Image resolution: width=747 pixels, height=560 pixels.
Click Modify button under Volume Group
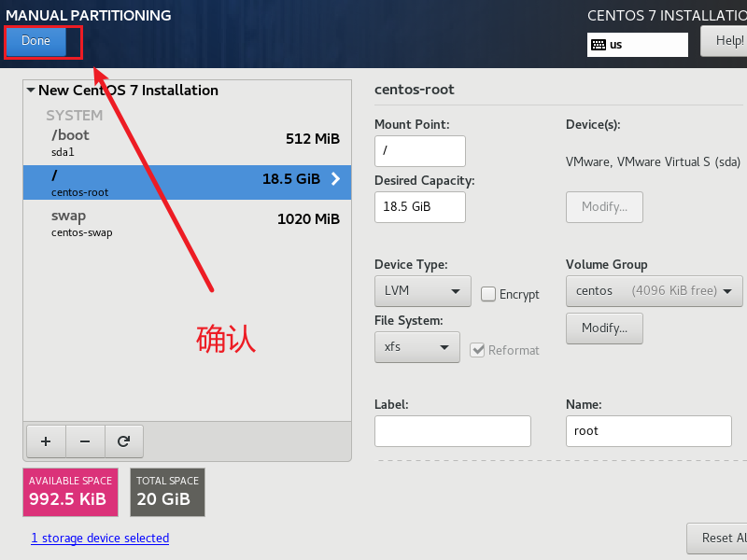tap(604, 329)
